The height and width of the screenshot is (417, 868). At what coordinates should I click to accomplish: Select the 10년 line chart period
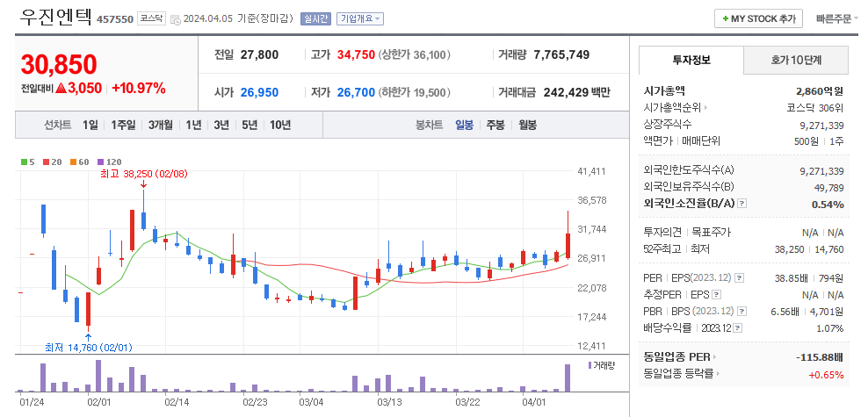pos(280,125)
